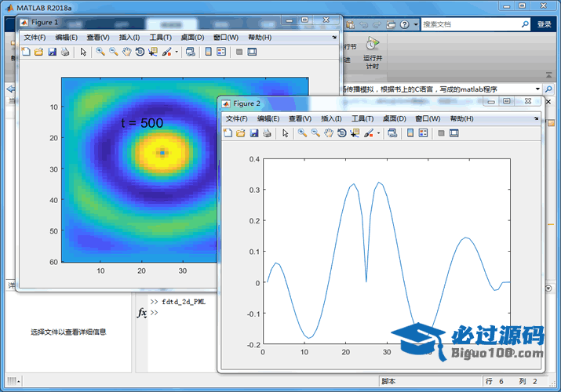The height and width of the screenshot is (392, 561).
Task: Print Figure 2 using printer icon
Action: pyautogui.click(x=267, y=133)
